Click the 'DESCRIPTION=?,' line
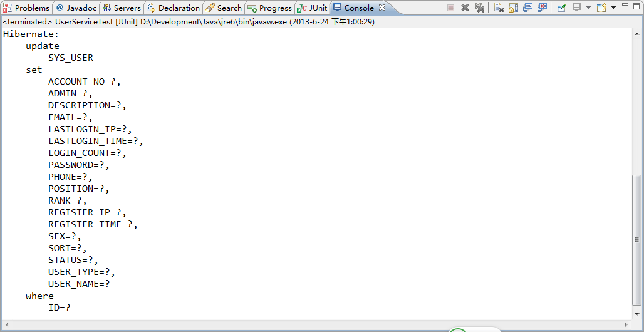 click(x=88, y=105)
